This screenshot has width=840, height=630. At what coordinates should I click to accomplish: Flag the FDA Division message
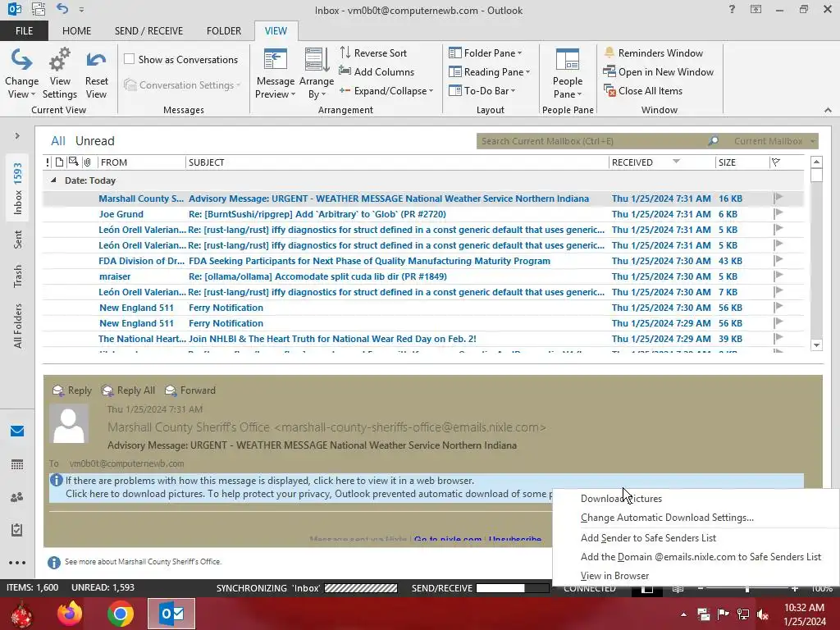point(778,260)
